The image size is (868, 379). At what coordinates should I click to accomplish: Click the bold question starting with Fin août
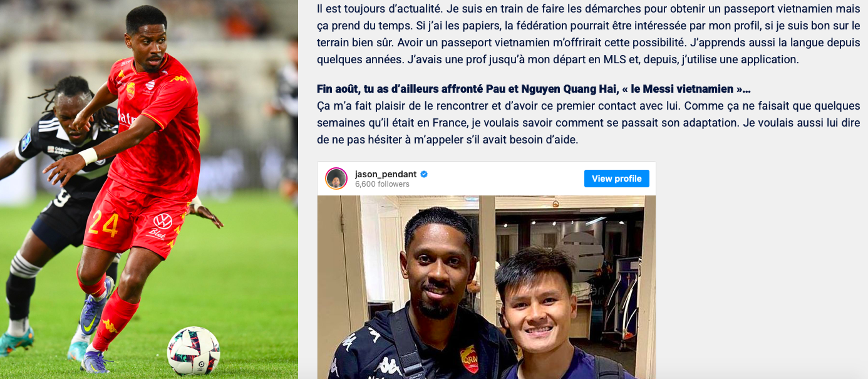tap(534, 89)
